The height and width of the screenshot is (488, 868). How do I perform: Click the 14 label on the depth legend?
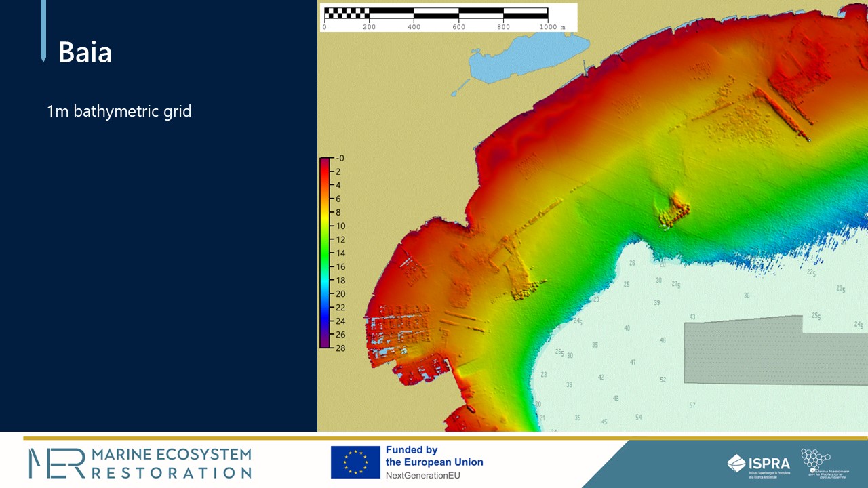pyautogui.click(x=340, y=253)
